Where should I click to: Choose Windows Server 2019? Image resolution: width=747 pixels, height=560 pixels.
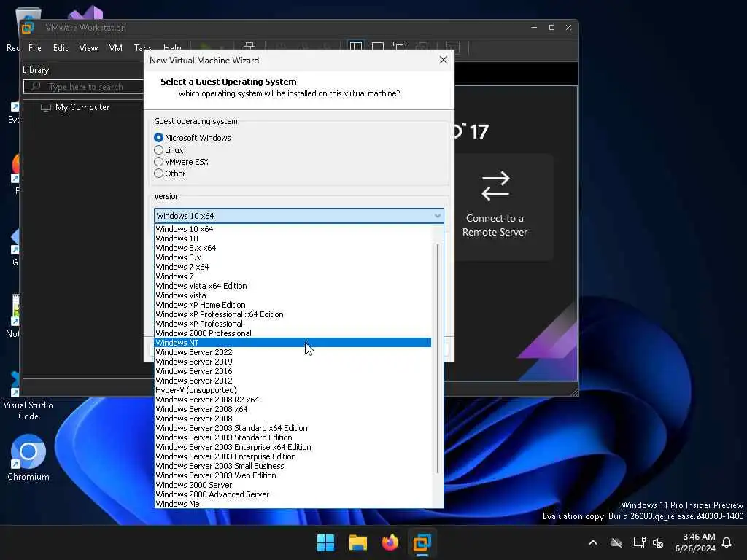click(x=293, y=362)
